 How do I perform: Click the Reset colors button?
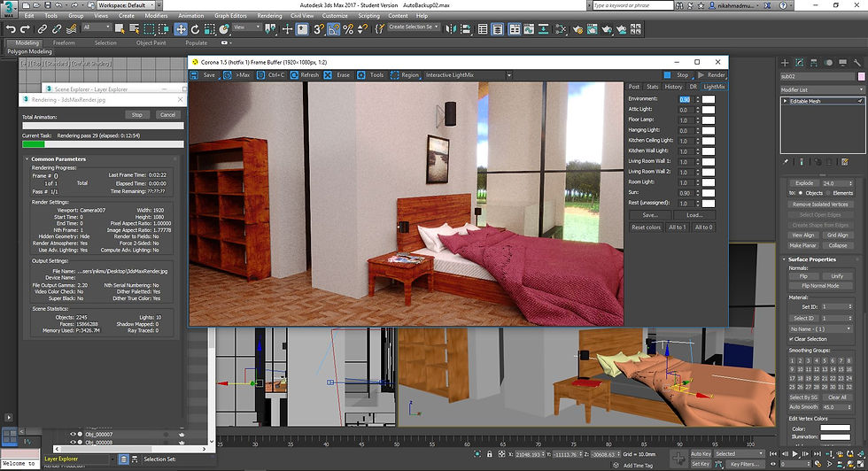[x=646, y=228]
